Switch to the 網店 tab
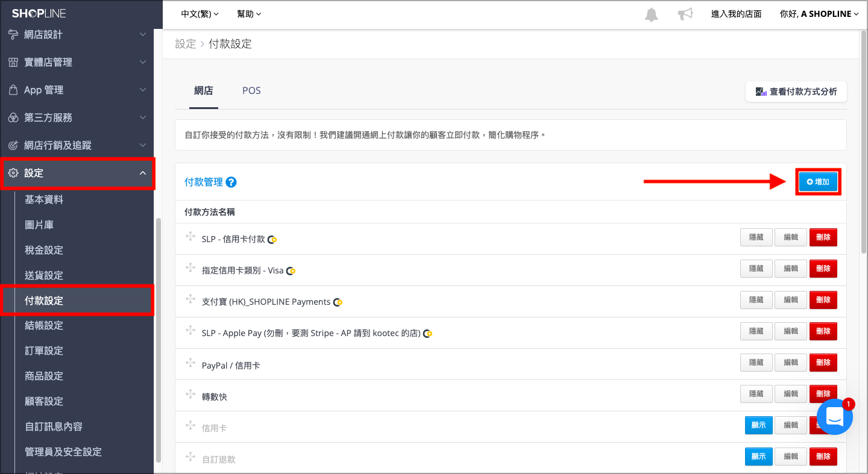 pos(204,91)
